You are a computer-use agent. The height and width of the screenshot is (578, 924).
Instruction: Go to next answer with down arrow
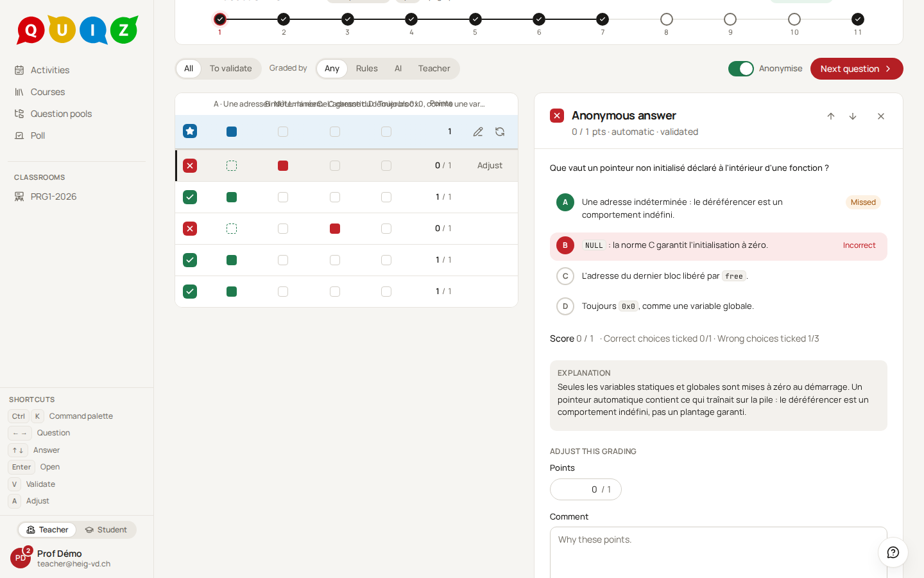click(853, 116)
